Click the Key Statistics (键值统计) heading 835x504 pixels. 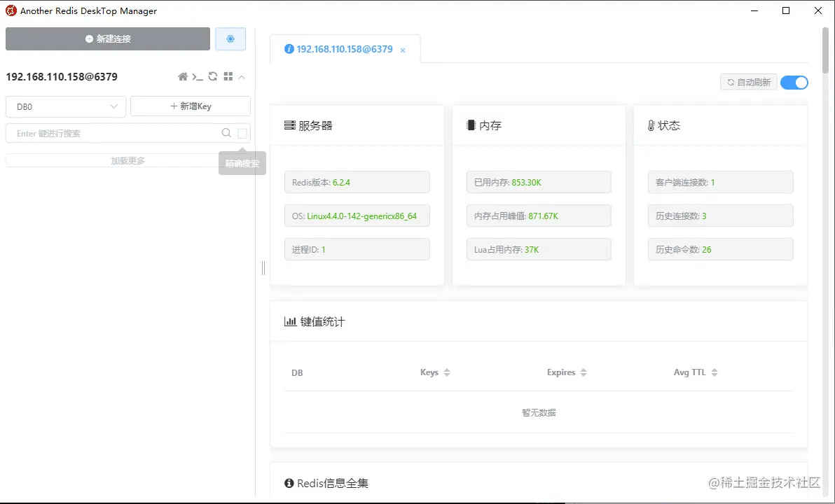pos(315,321)
